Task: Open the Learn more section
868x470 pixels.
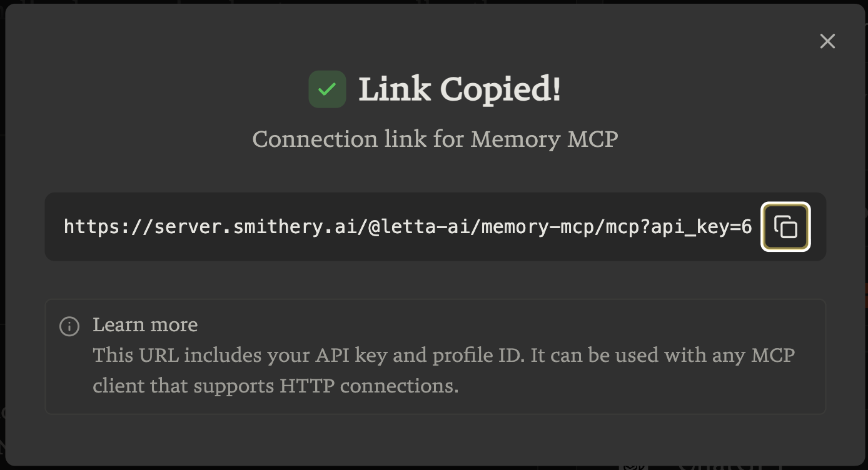Action: point(144,325)
